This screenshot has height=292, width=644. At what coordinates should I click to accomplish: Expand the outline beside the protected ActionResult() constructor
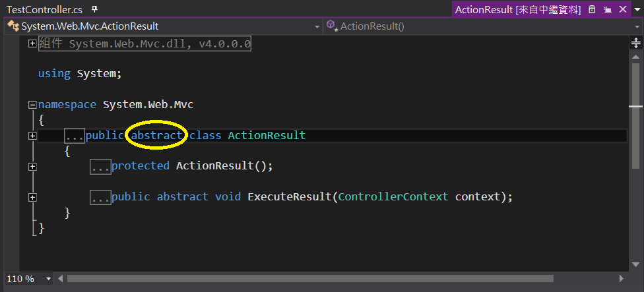point(32,166)
